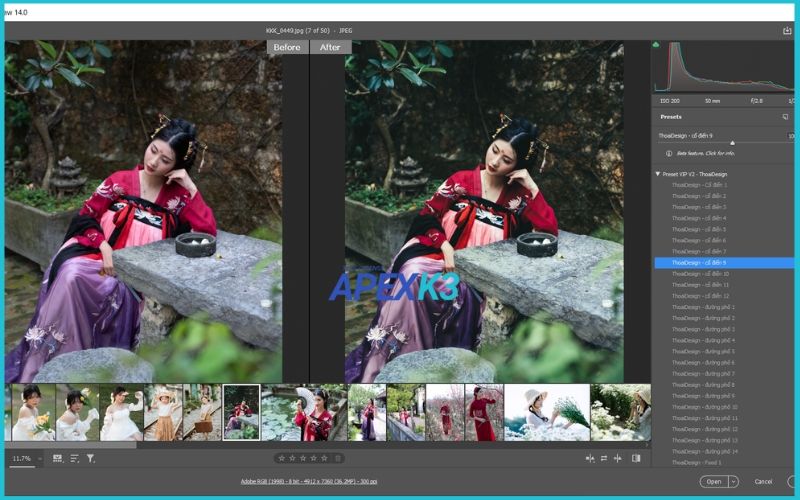Collapse the Preset VIP V2 - ThoaDesign group
The image size is (800, 500).
point(658,174)
